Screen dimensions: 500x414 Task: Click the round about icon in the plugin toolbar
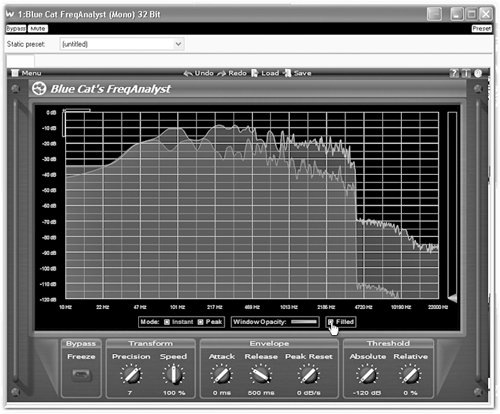click(x=478, y=73)
